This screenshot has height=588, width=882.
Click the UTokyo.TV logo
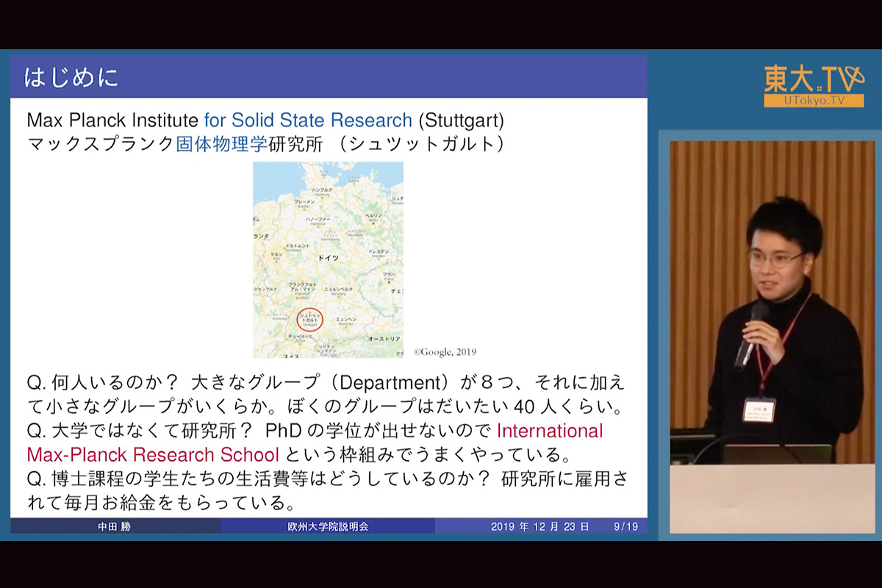814,86
